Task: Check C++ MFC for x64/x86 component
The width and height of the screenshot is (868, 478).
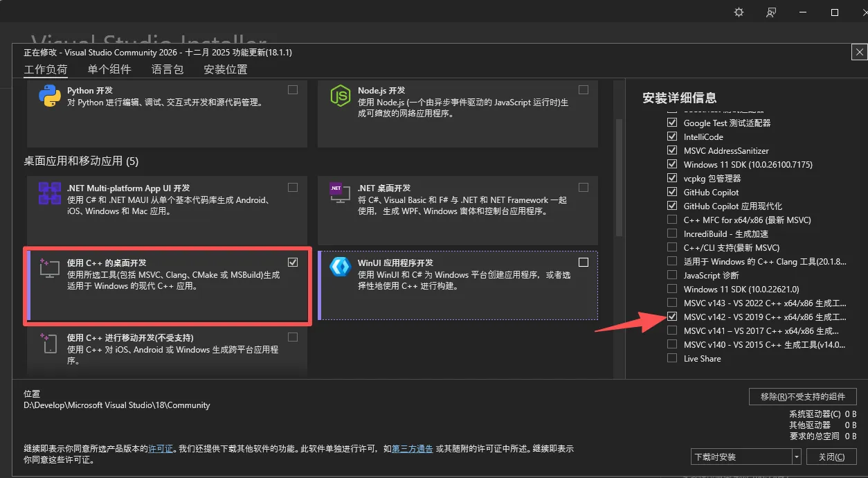Action: click(x=672, y=220)
